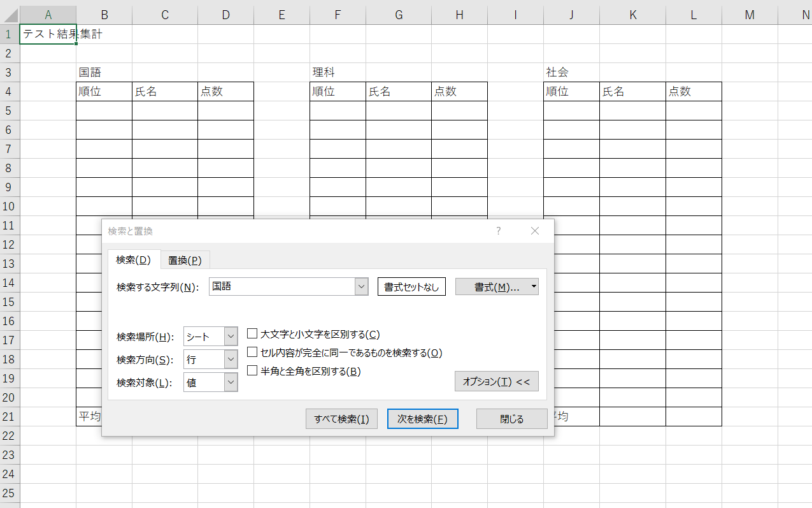Click the 検索する文字列 input field
812x508 pixels.
282,287
